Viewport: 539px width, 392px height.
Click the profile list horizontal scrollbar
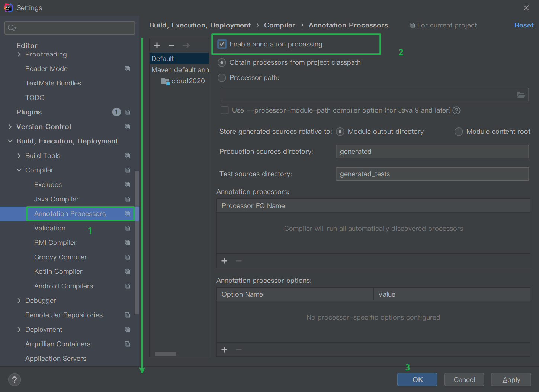(165, 354)
